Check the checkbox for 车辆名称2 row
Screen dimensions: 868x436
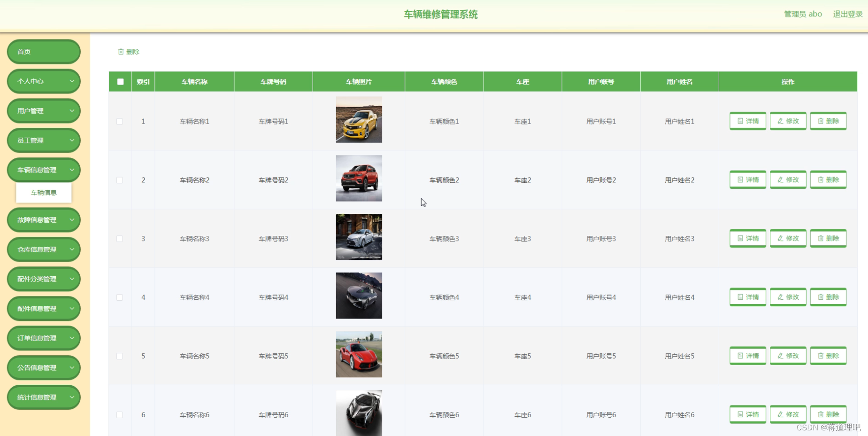pos(120,180)
